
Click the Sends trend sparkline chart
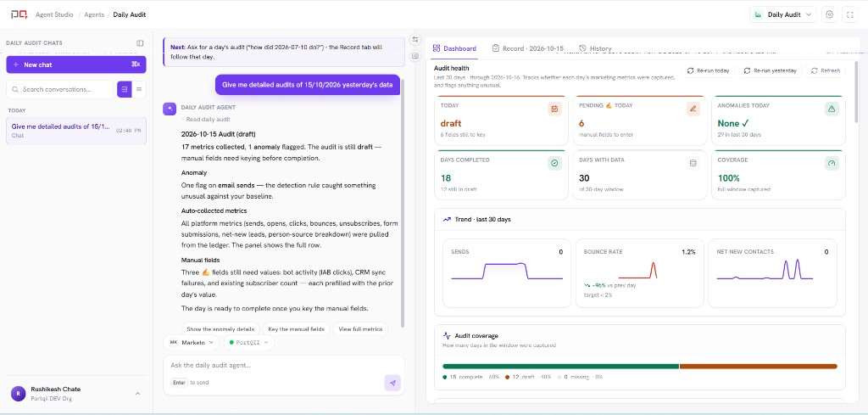pos(507,271)
